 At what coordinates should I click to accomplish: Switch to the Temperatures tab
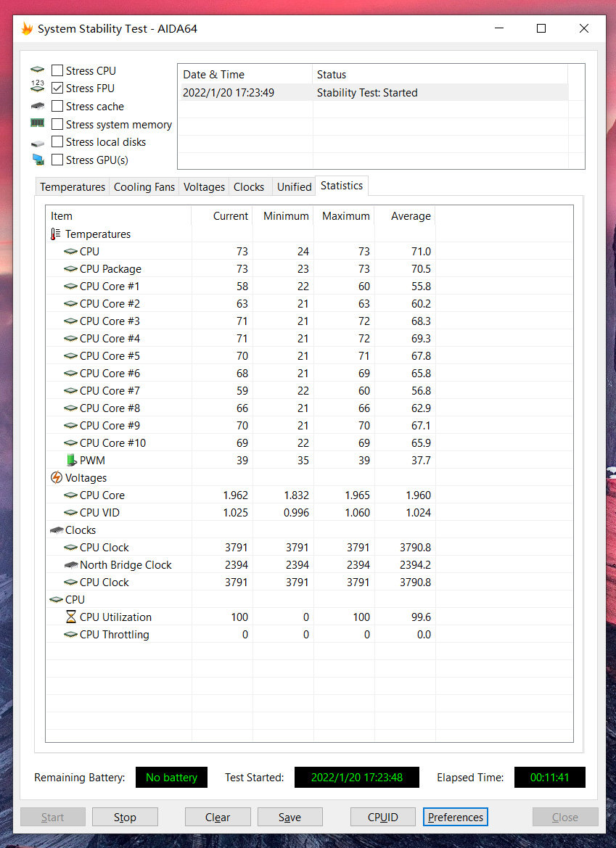pos(72,187)
